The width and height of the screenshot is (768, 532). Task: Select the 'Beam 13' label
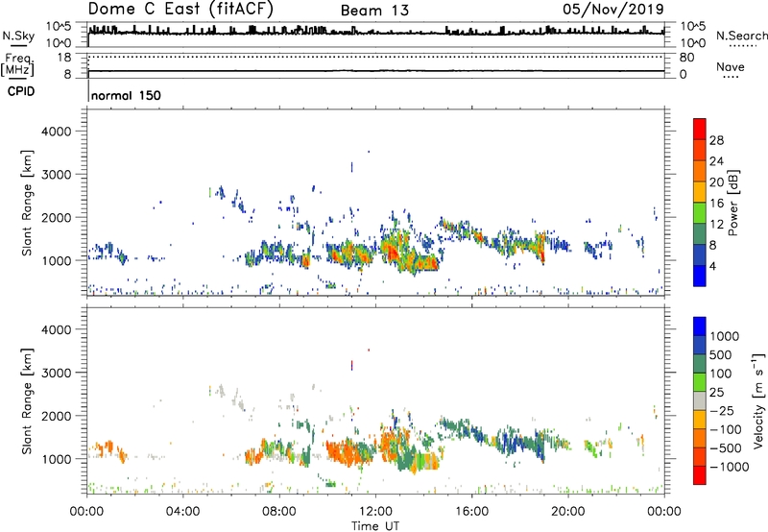click(374, 11)
